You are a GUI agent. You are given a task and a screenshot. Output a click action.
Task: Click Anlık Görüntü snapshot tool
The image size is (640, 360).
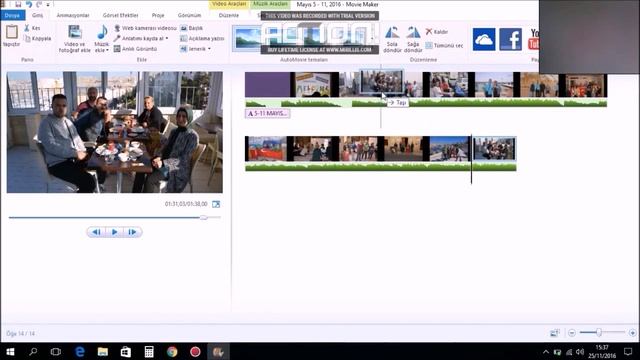pos(135,49)
